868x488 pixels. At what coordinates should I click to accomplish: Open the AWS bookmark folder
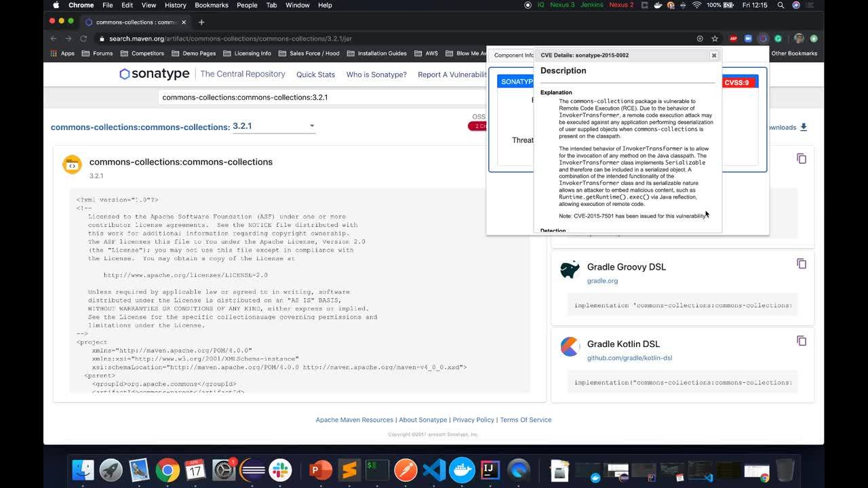tap(427, 54)
